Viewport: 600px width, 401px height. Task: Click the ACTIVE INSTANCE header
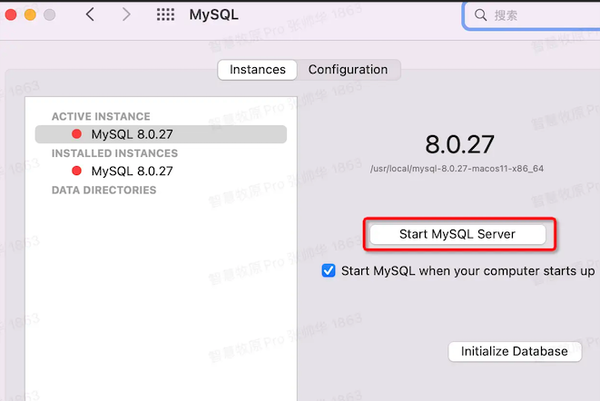[101, 116]
